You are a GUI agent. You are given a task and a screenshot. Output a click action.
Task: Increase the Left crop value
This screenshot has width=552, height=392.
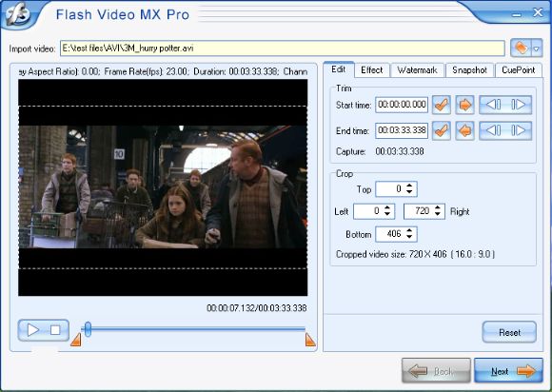387,208
